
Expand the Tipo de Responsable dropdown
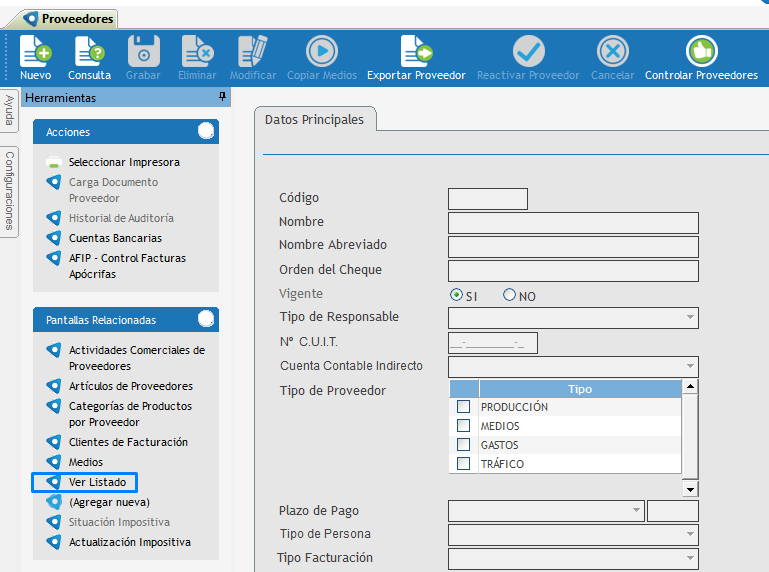[690, 318]
